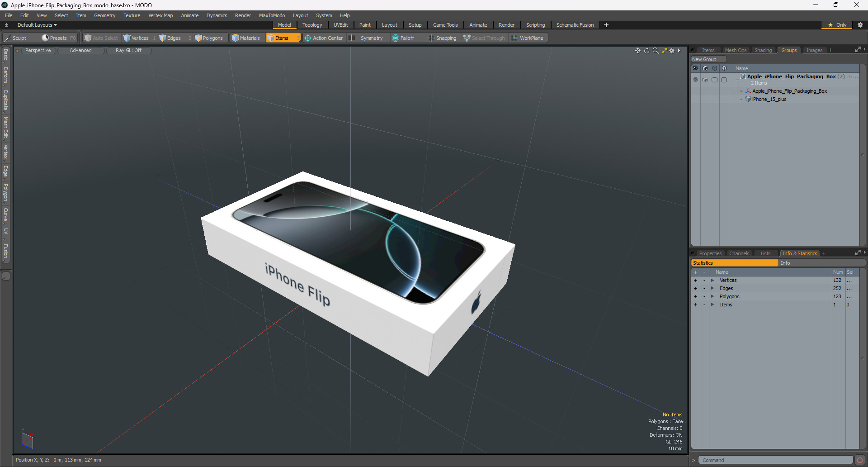Click the viewport zoom magnifier icon
This screenshot has width=868, height=467.
click(x=656, y=51)
